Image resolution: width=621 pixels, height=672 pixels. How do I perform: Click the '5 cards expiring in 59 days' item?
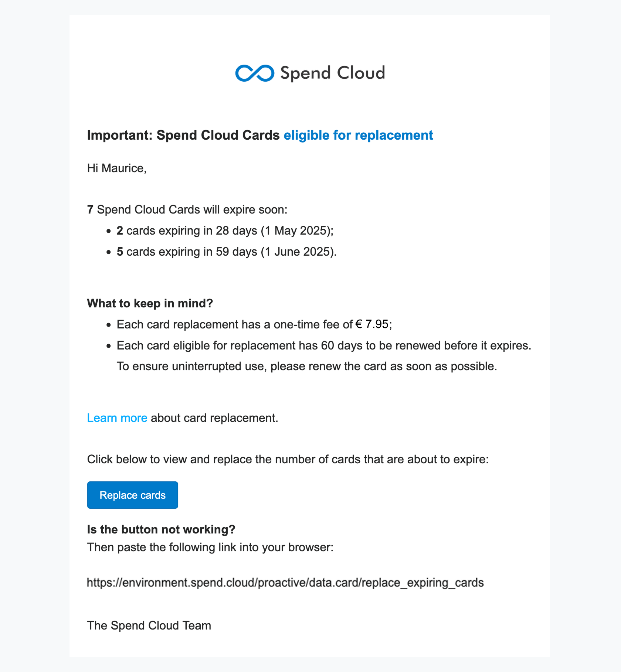(x=227, y=252)
